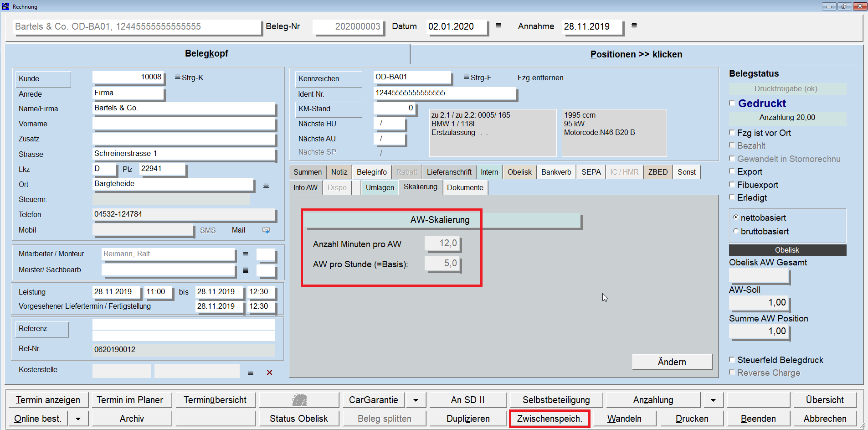Switch to Positionen >> klicken section
The image size is (868, 430).
(637, 54)
